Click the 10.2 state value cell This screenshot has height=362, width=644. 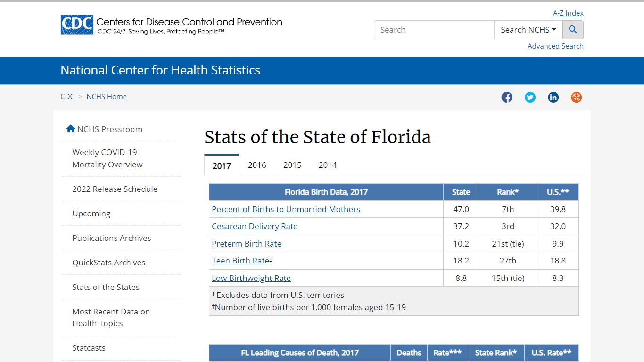coord(461,244)
